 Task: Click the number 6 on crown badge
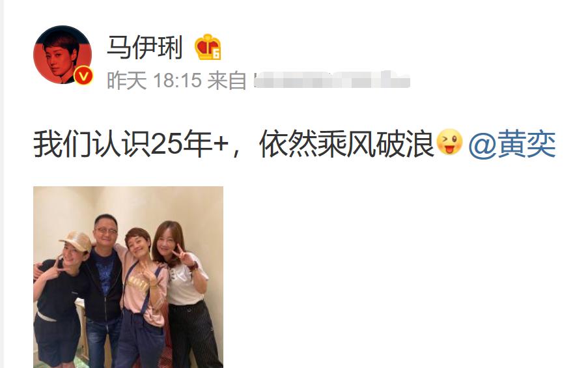point(216,54)
